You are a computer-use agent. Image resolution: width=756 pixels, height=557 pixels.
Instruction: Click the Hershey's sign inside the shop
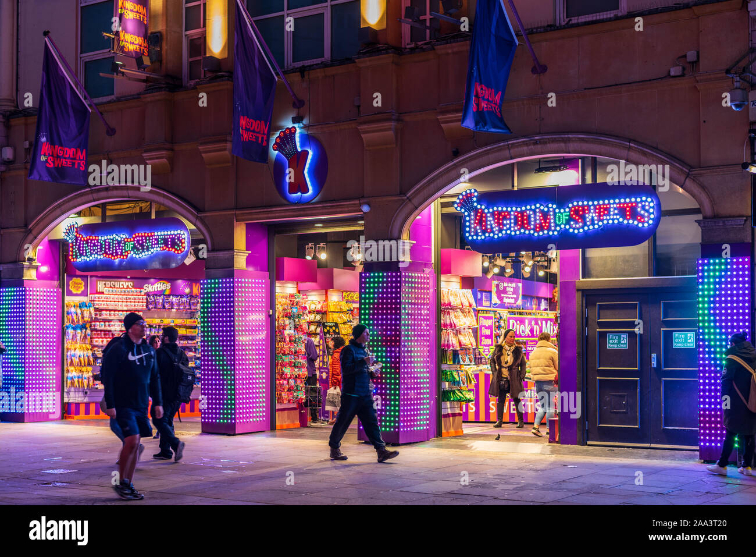coord(114,286)
